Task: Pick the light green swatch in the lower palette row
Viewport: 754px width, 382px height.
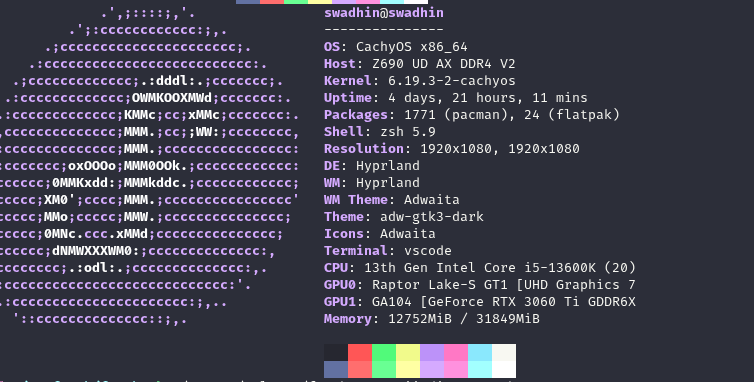Action: (x=384, y=369)
